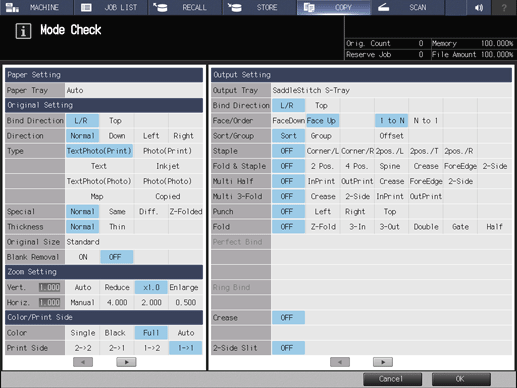Go to previous page of Output Setting panel
The image size is (517, 388).
(340, 362)
